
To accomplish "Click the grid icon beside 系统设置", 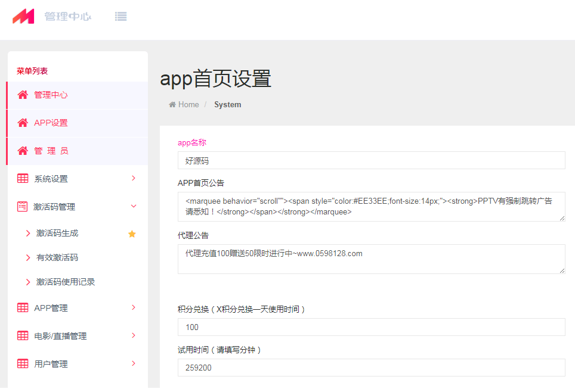I will (x=23, y=179).
